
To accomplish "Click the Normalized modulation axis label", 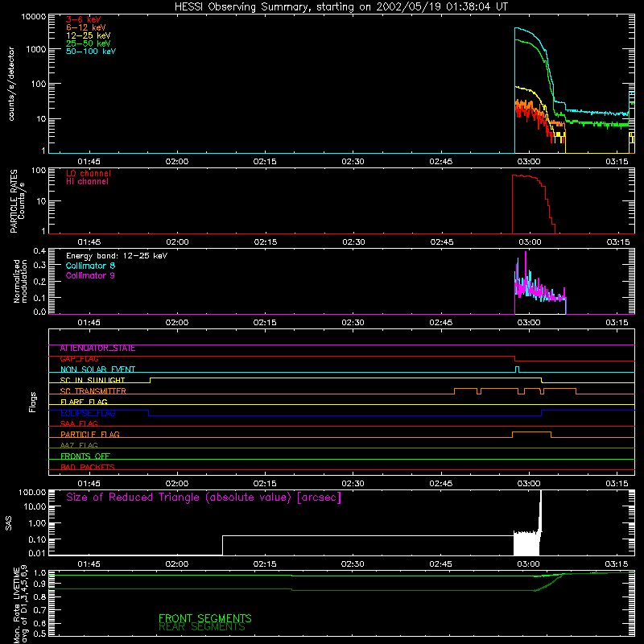I will coord(20,281).
